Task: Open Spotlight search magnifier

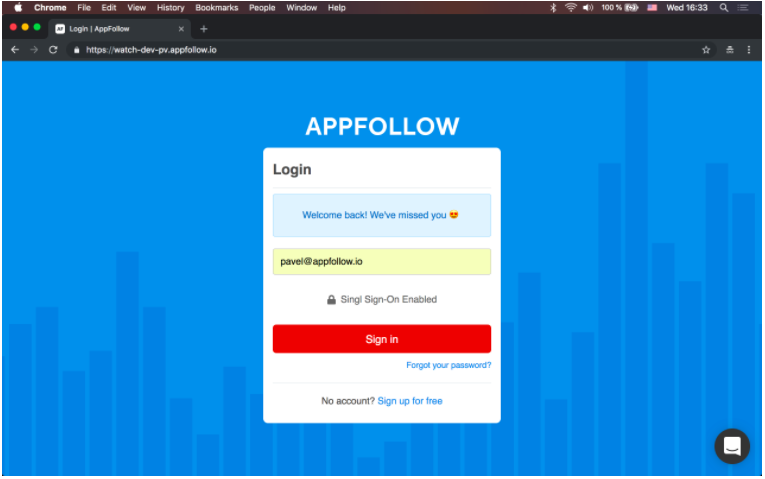Action: pyautogui.click(x=724, y=8)
